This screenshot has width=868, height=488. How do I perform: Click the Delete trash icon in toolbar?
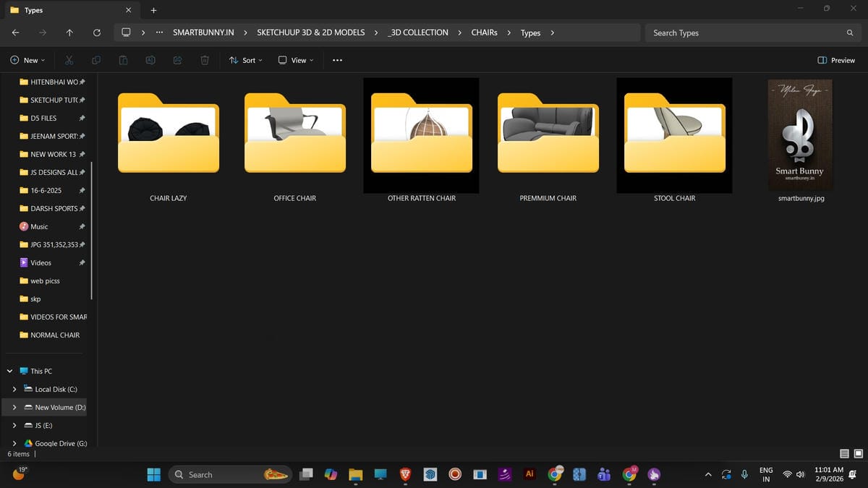click(205, 60)
